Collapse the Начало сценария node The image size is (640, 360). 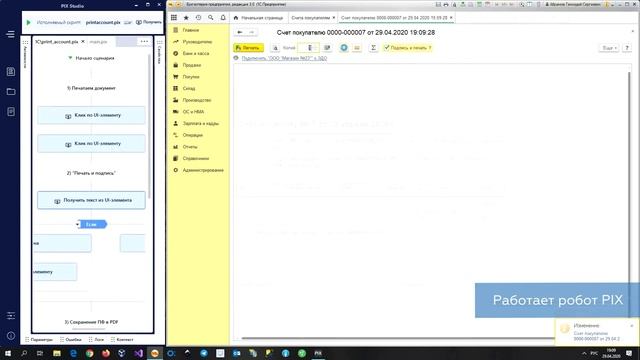(70, 58)
